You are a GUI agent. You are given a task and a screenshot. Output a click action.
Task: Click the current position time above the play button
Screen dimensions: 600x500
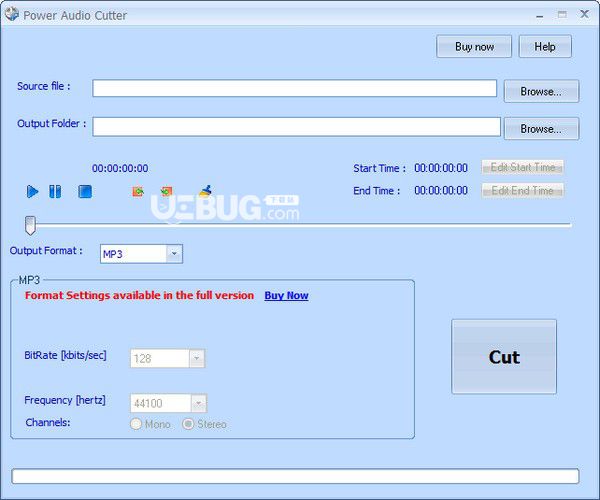tap(120, 168)
